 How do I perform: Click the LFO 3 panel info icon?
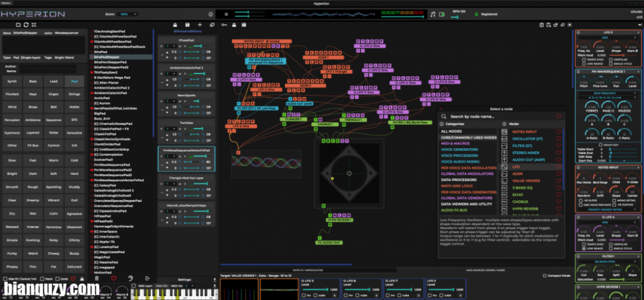tap(578, 32)
